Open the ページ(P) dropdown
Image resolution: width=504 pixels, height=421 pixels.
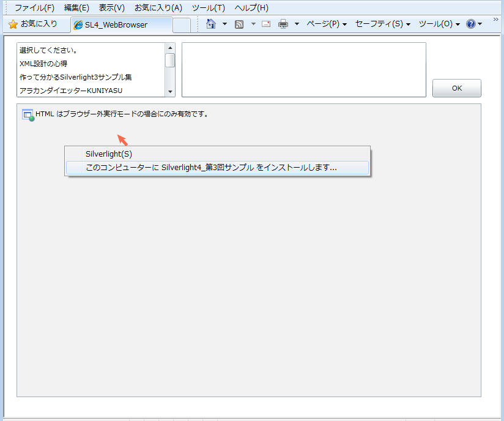[x=327, y=24]
